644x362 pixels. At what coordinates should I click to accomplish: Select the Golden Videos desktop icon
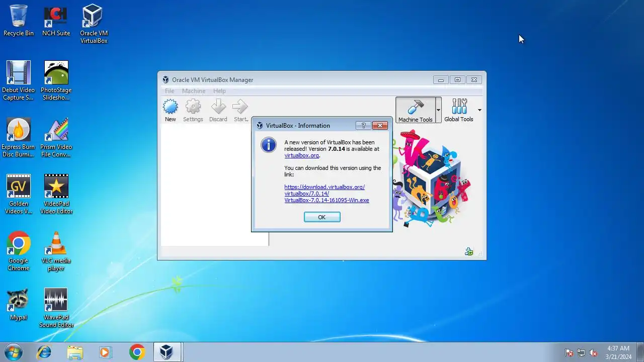coord(19,195)
